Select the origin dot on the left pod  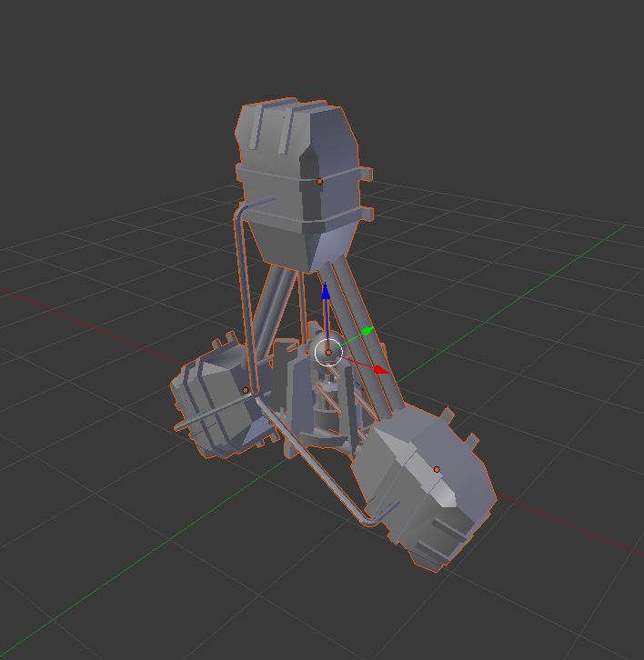pos(246,390)
